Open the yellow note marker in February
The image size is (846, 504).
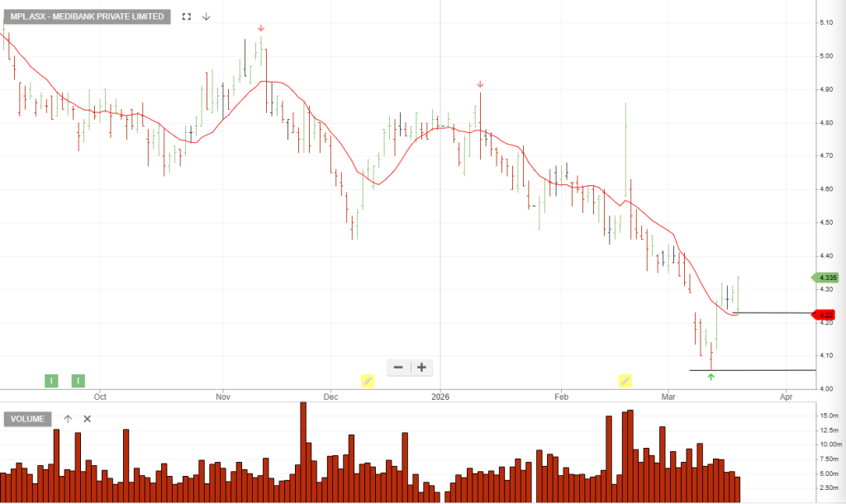pyautogui.click(x=625, y=380)
